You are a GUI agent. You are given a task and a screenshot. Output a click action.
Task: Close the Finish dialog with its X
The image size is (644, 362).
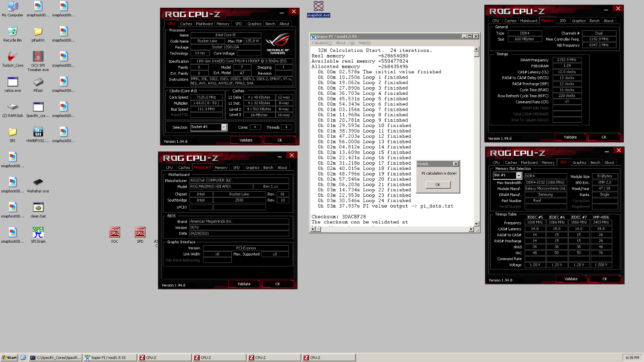456,164
